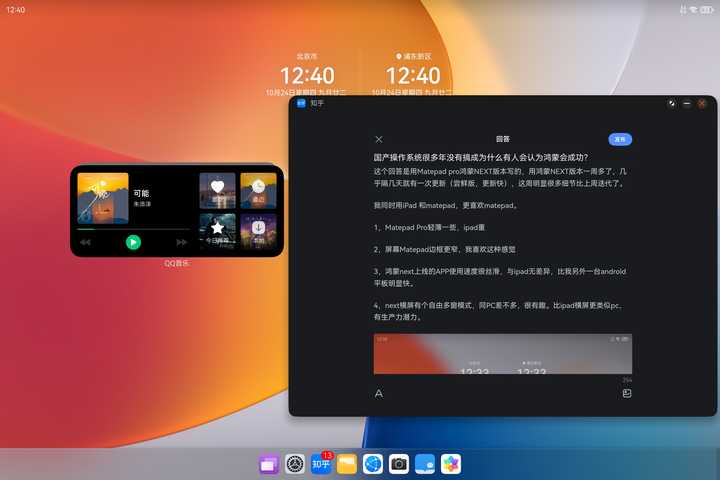This screenshot has height=480, width=720.
Task: Play the song in QQ Music widget
Action: pos(134,242)
